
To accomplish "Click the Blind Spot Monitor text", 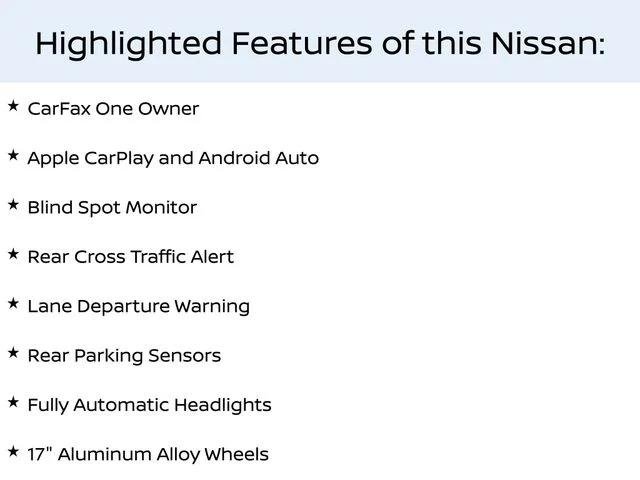I will (x=112, y=208).
